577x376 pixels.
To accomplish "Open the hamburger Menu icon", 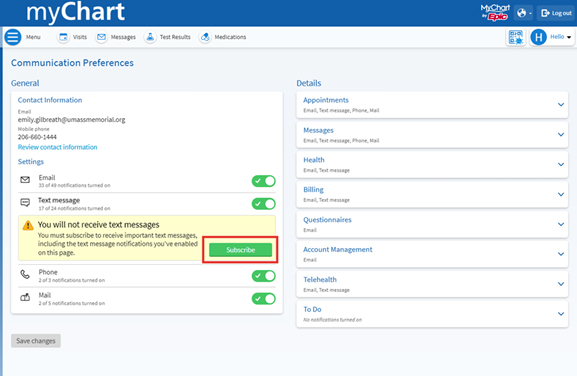I will pos(13,37).
